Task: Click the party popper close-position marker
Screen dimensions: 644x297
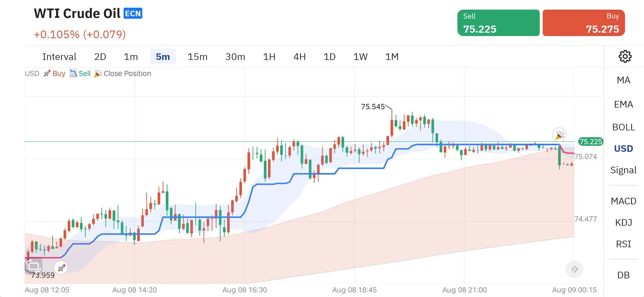Action: pyautogui.click(x=559, y=135)
